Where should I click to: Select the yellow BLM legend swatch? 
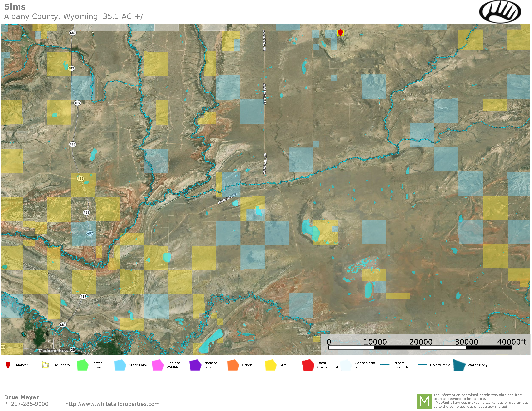[x=271, y=365]
